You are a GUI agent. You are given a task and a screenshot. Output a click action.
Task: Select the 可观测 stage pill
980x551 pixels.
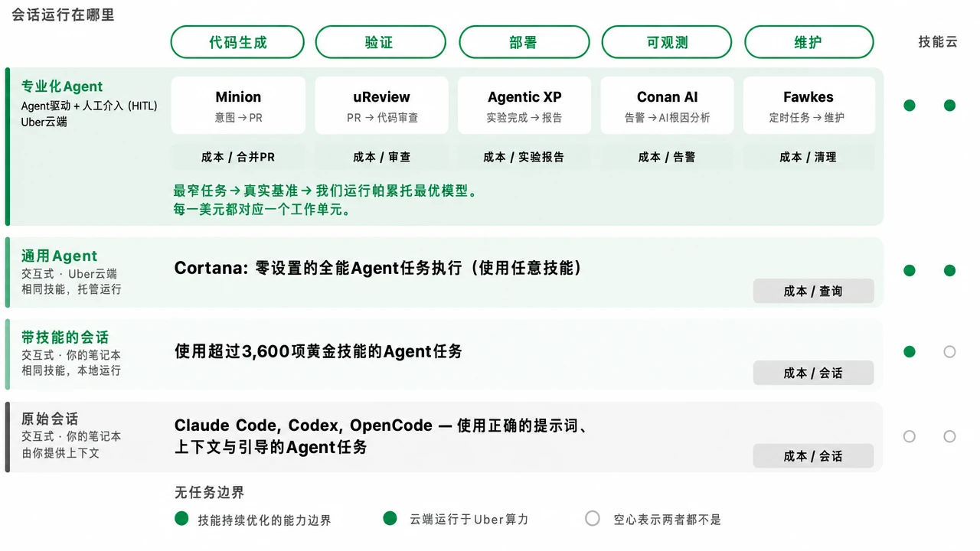[x=667, y=42]
